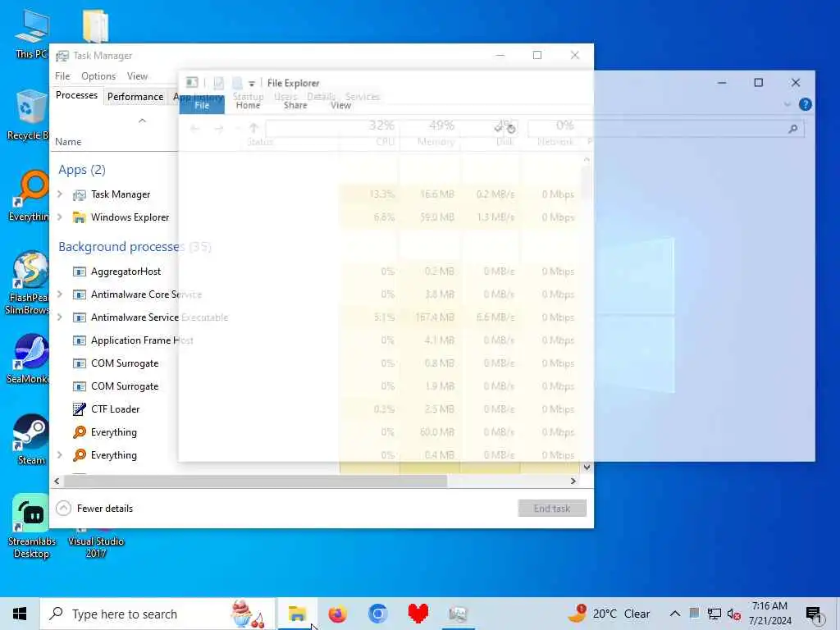
Task: Open the SeaMonkey desktop shortcut
Action: click(x=29, y=359)
